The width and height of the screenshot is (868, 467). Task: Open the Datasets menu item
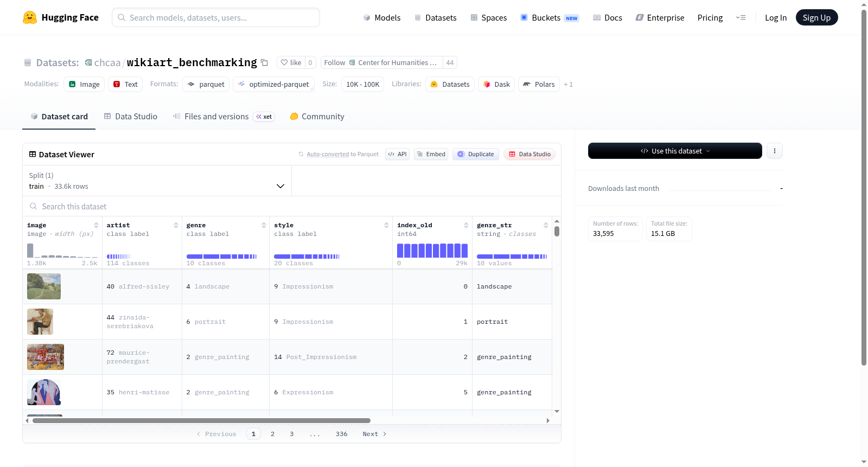point(435,17)
